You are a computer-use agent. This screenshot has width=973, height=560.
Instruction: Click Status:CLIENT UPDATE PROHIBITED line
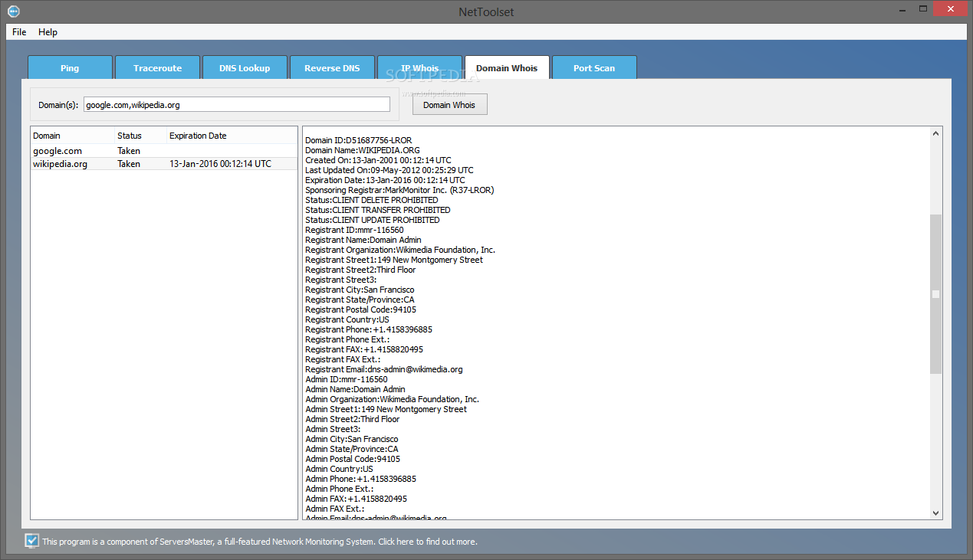tap(373, 220)
